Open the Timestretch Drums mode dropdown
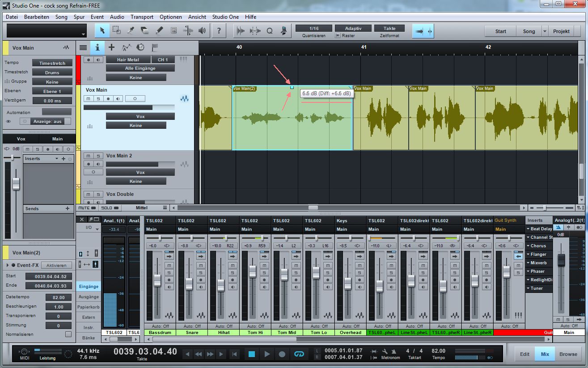This screenshot has height=368, width=588. [52, 72]
